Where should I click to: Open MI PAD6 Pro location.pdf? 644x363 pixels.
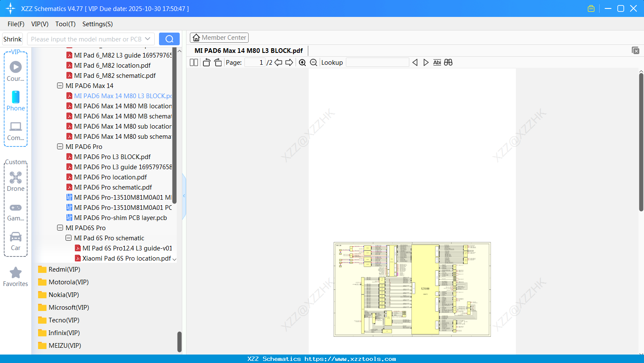tap(110, 177)
